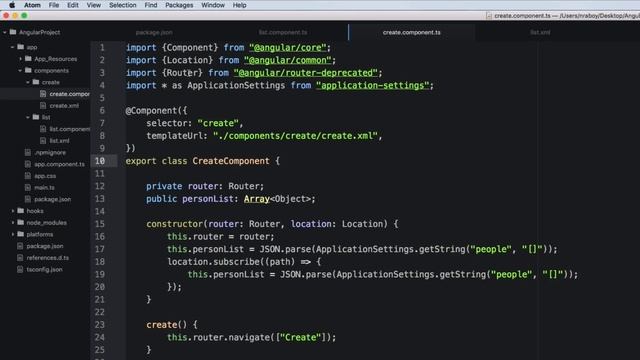Click this.router.navigate on line 24
Image resolution: width=640 pixels, height=360 pixels.
pos(218,337)
